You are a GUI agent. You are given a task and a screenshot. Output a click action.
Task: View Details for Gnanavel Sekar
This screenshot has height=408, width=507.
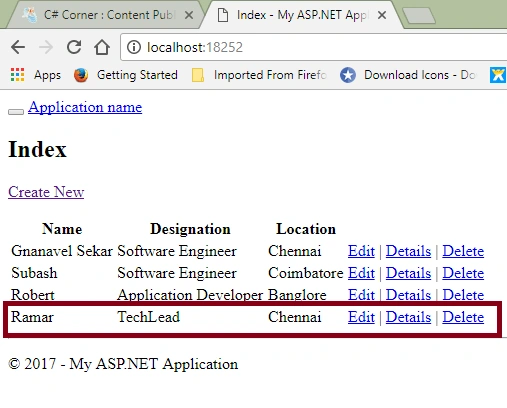pyautogui.click(x=408, y=251)
